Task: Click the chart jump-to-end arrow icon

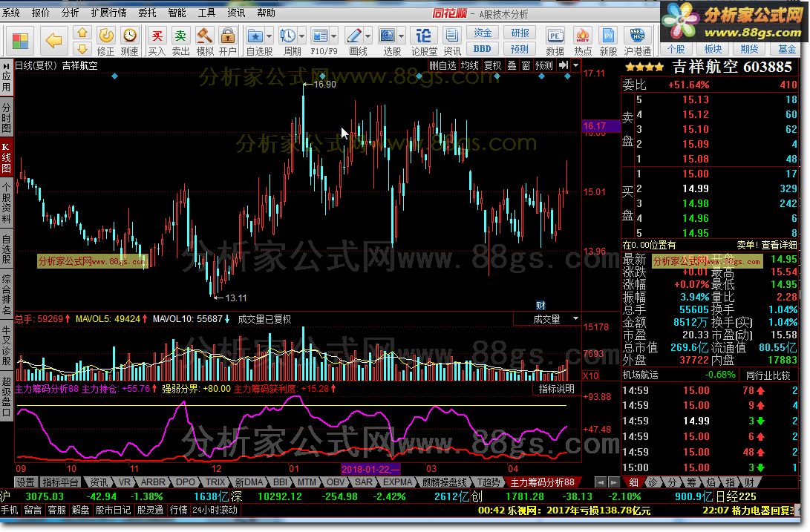Action: [564, 65]
